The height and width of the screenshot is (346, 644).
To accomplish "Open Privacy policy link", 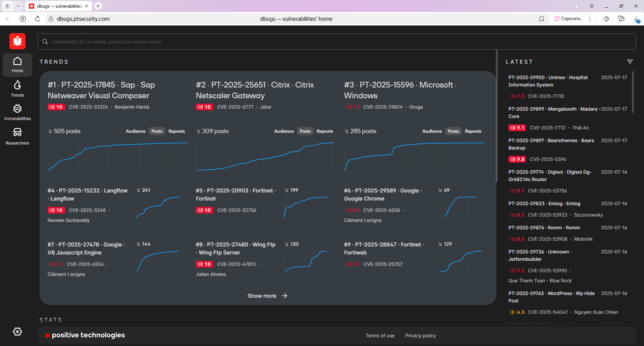I will pos(421,336).
